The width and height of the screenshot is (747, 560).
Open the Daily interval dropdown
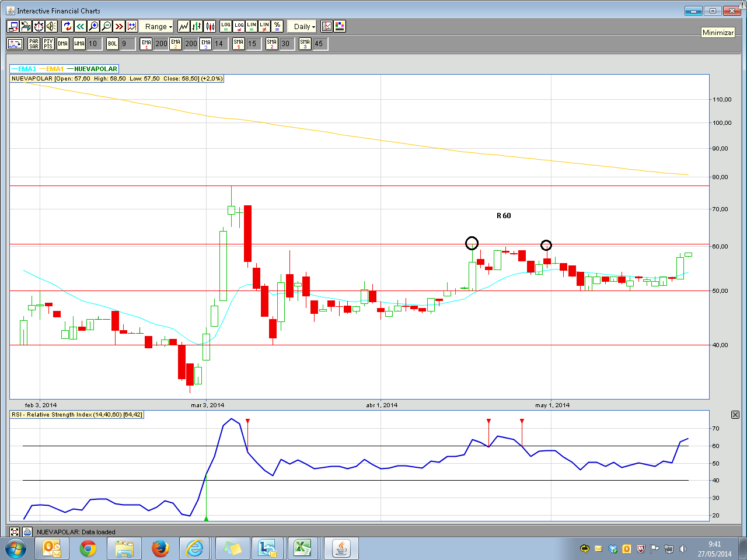[305, 26]
